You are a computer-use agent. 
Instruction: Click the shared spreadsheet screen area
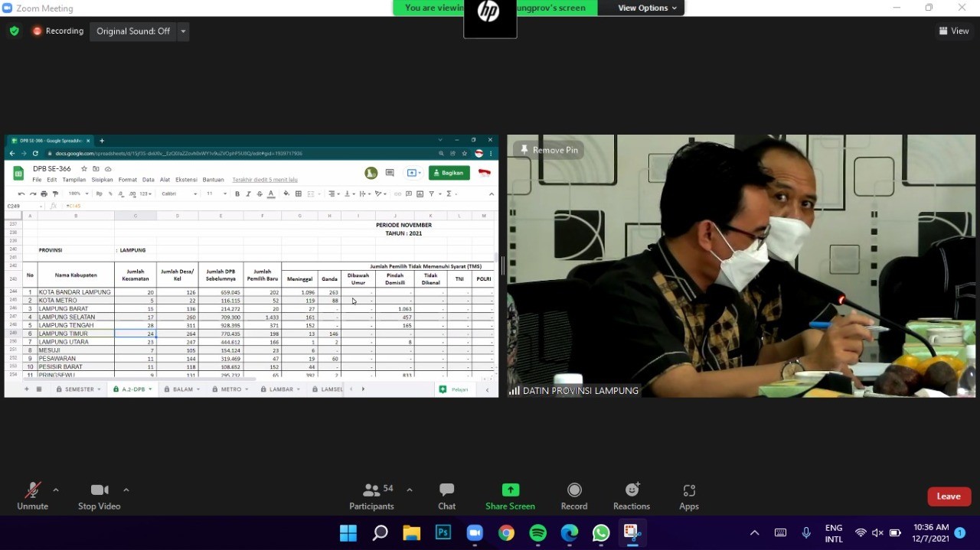251,306
